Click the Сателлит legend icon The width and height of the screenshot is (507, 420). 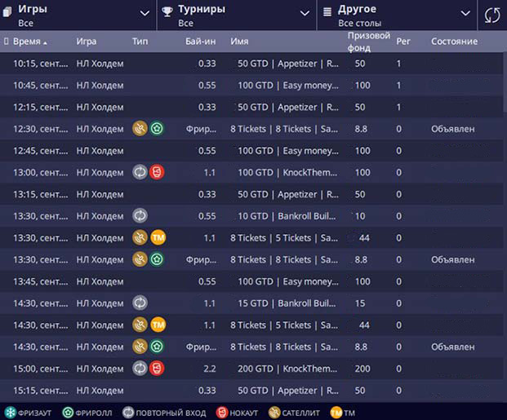click(274, 413)
